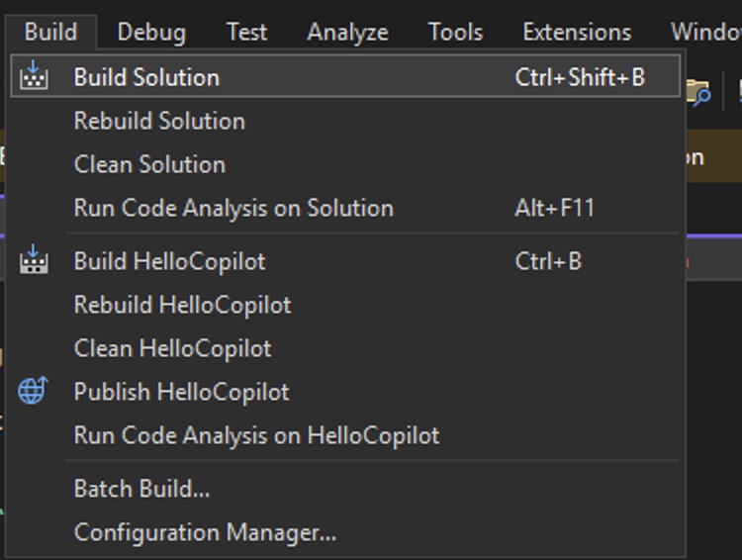Click the Build Solution download-tray icon

point(34,76)
